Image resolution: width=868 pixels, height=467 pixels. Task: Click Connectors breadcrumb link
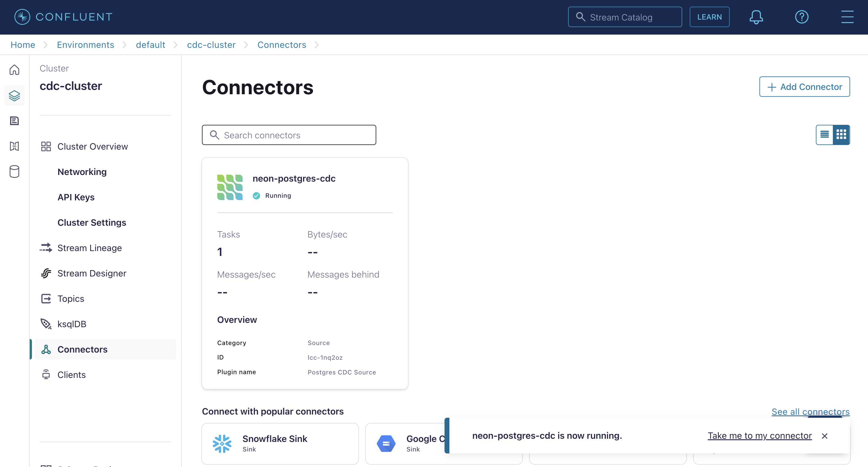coord(282,44)
